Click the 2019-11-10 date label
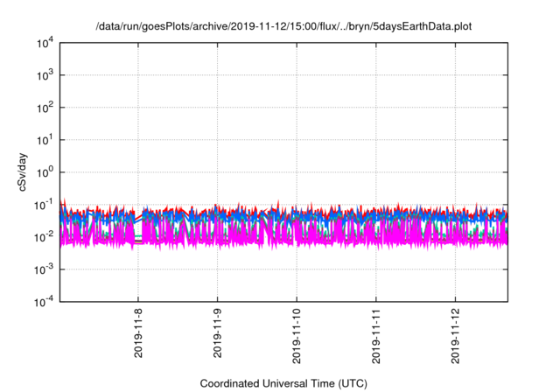560x392 pixels. [x=297, y=336]
